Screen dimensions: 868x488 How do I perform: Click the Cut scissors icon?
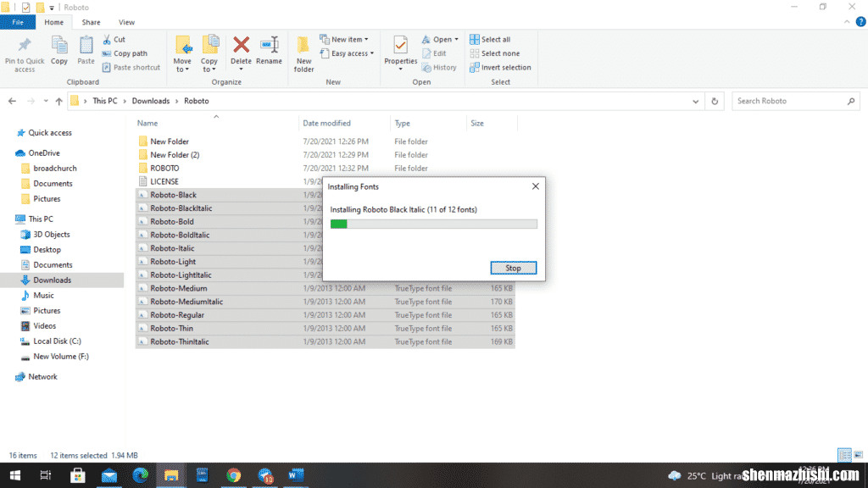[x=107, y=40]
